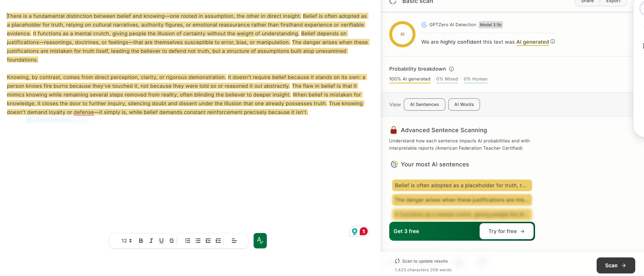
Task: Click the GPTZero AI Detection logo icon
Action: coord(424,25)
